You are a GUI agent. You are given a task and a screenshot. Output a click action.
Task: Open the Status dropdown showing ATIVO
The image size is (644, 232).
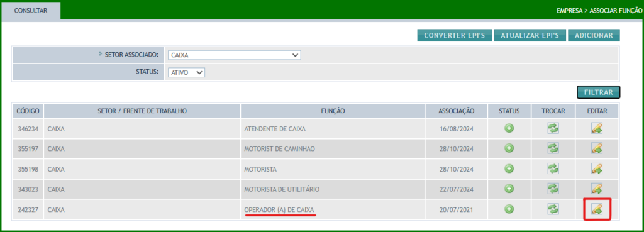point(186,72)
